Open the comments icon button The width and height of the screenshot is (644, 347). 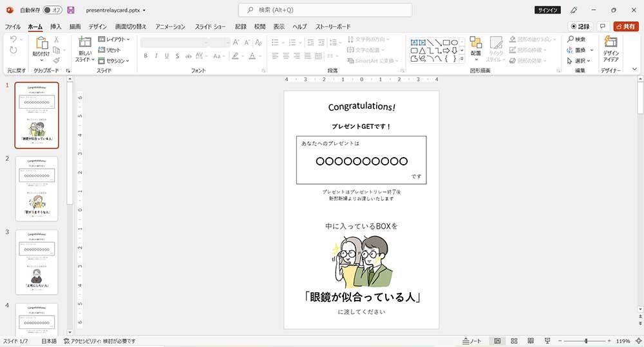603,26
